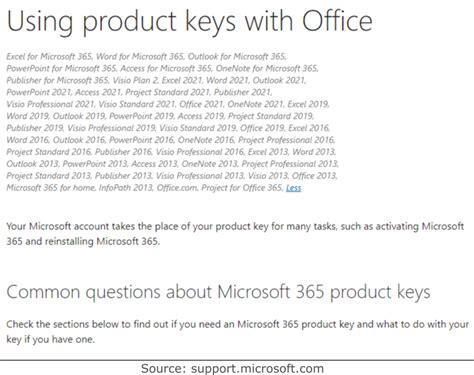Click the 'Your Microsoft account takes the place' paragraph
This screenshot has width=474, height=375.
235,234
